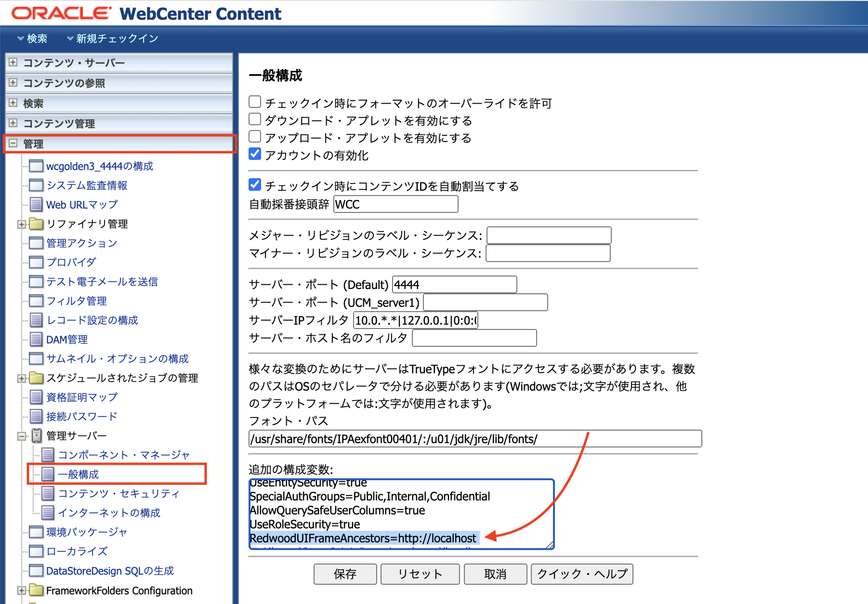Image resolution: width=868 pixels, height=604 pixels.
Task: Open the 新規チェックイン menu
Action: pos(112,39)
